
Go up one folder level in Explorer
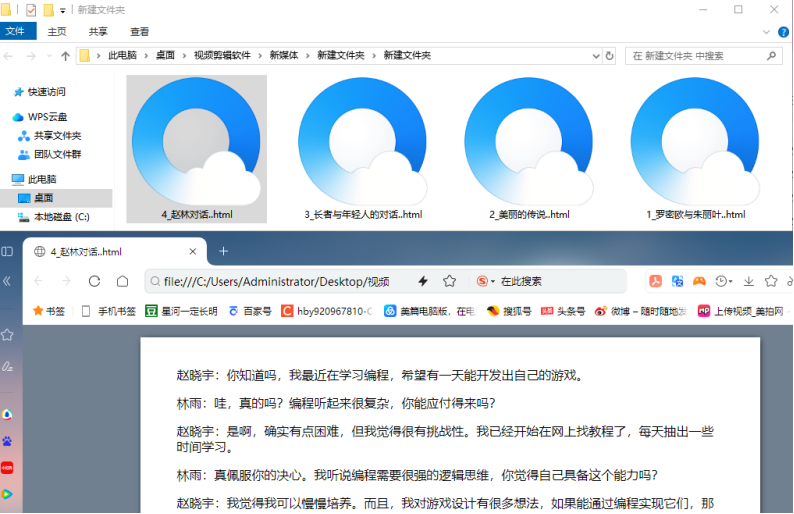[65, 56]
